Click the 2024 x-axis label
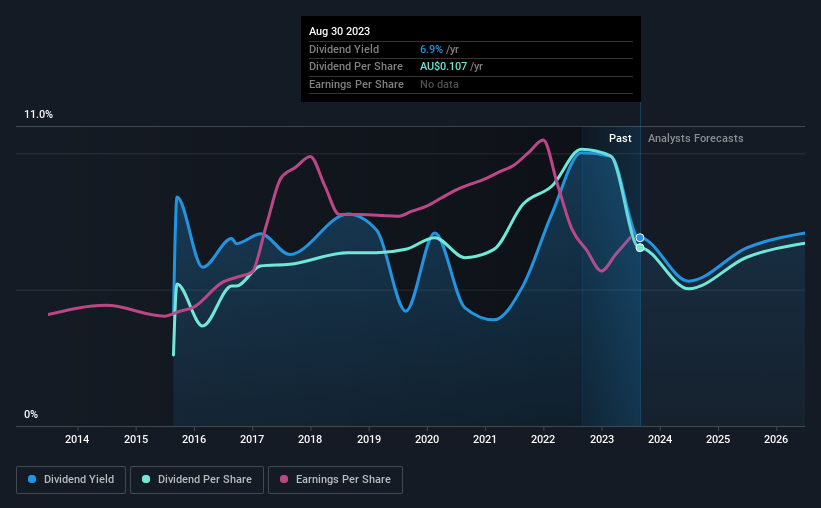The width and height of the screenshot is (821, 508). click(660, 439)
